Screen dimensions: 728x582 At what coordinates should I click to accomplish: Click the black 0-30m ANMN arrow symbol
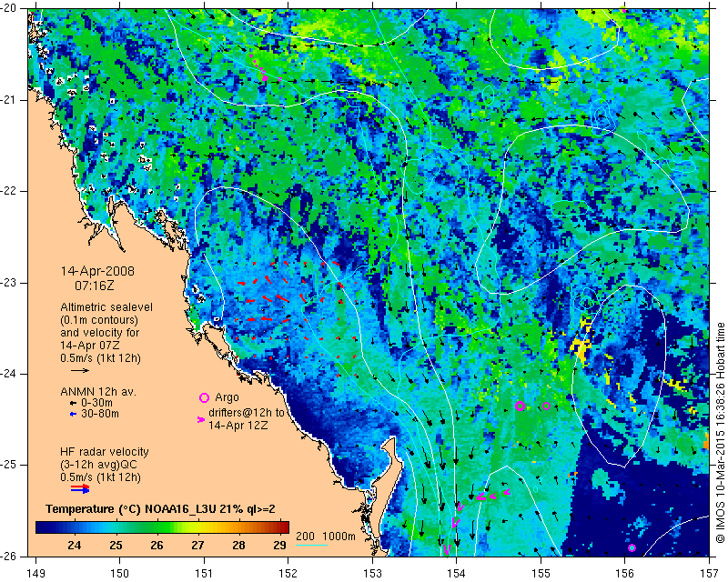coord(73,404)
